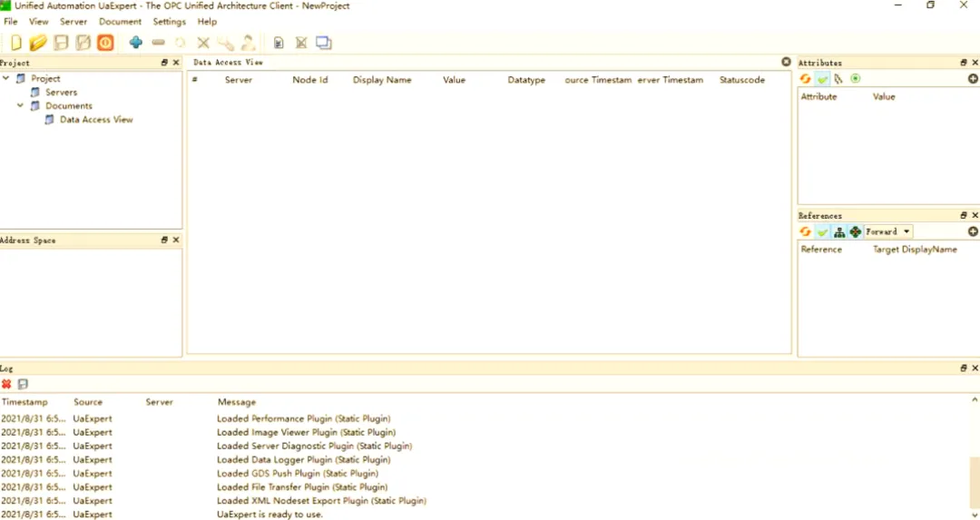Select log row 'Loaded Performance Plugin (Static Plugin)'
Viewport: 980px width, 520px height.
pyautogui.click(x=303, y=418)
